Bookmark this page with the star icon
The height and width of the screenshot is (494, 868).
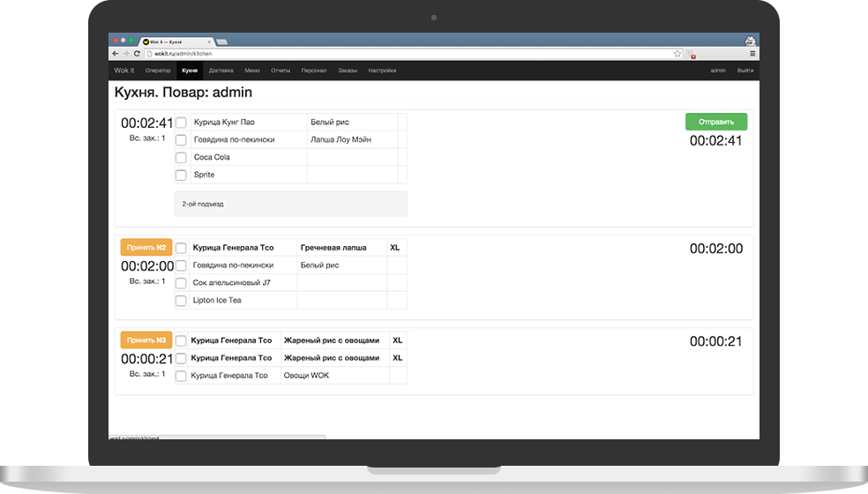pos(677,54)
